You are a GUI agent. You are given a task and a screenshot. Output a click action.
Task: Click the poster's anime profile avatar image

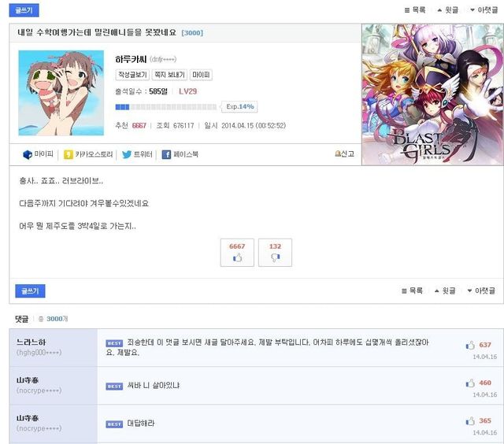61,93
